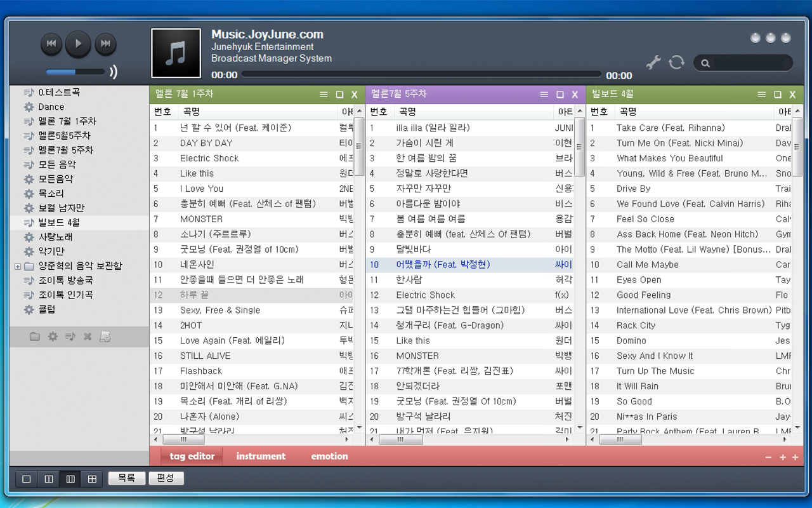Click the search magnifier icon
Viewport: 812px width, 508px height.
click(705, 63)
